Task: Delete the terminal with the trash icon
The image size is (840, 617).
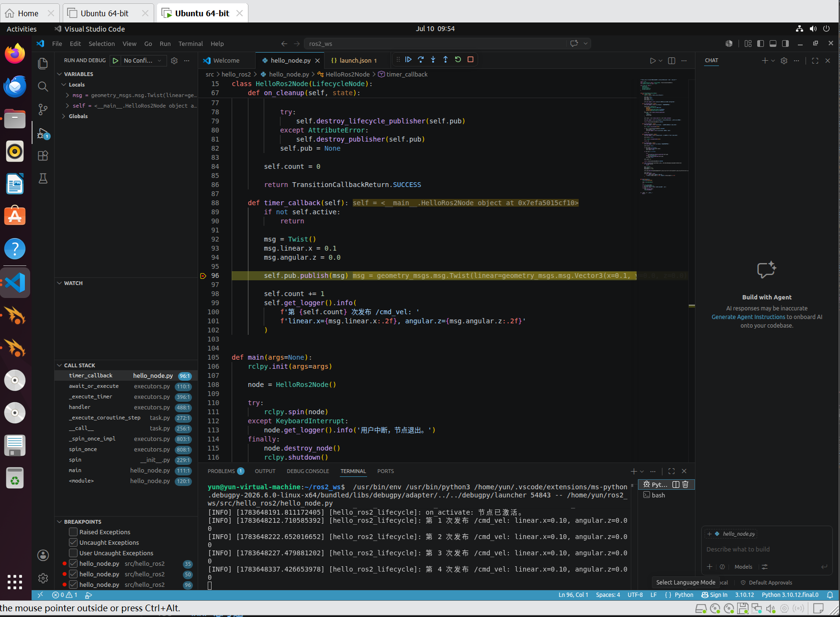Action: coord(685,485)
